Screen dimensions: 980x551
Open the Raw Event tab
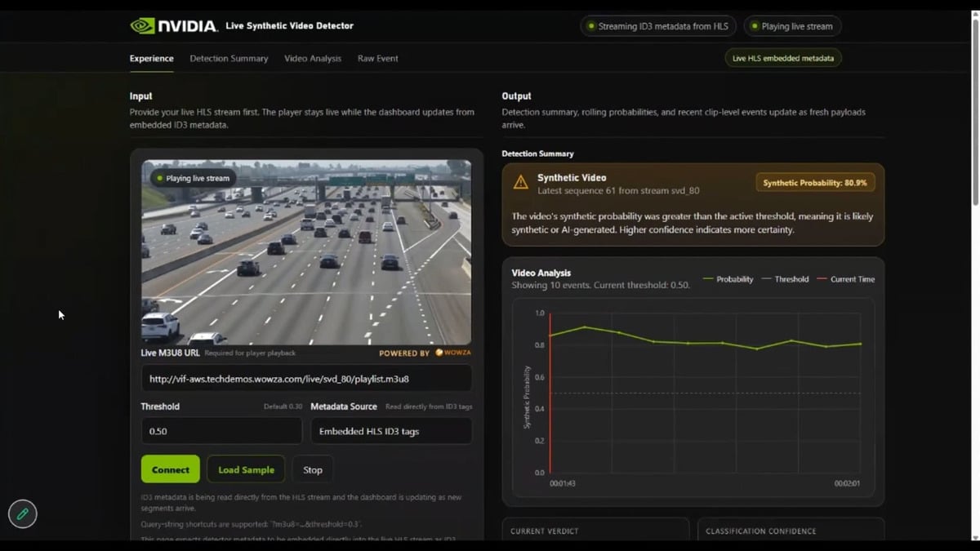[378, 59]
